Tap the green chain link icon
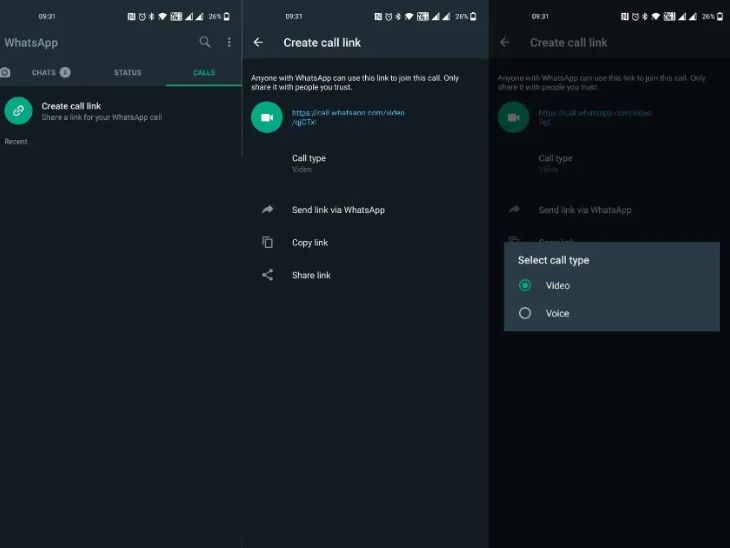 pos(19,111)
